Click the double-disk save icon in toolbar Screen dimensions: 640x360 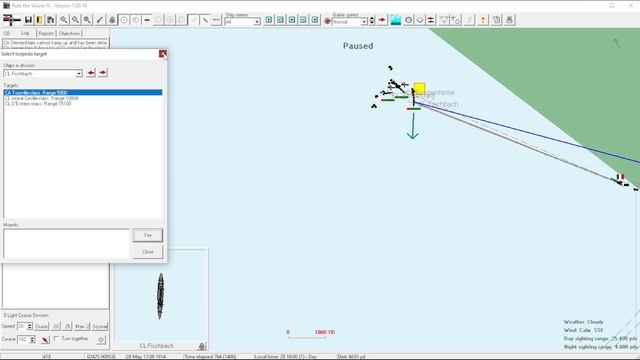(x=51, y=20)
